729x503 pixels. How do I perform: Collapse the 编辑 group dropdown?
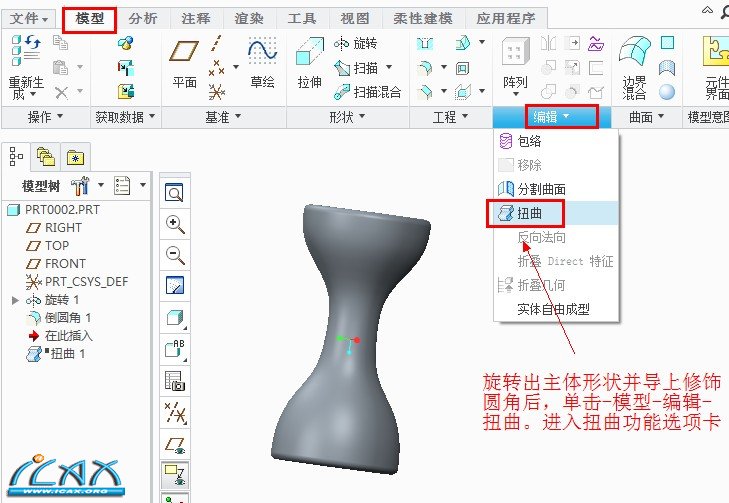click(551, 117)
